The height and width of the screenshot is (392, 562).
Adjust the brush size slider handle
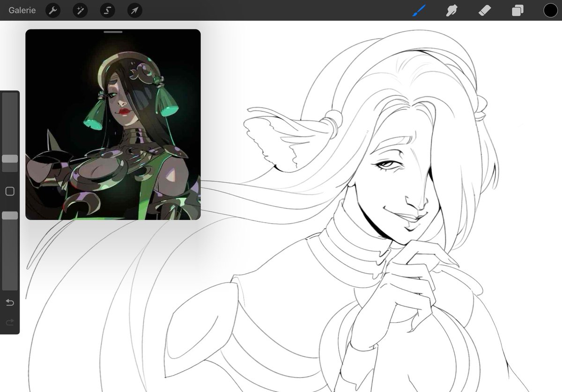(x=10, y=159)
